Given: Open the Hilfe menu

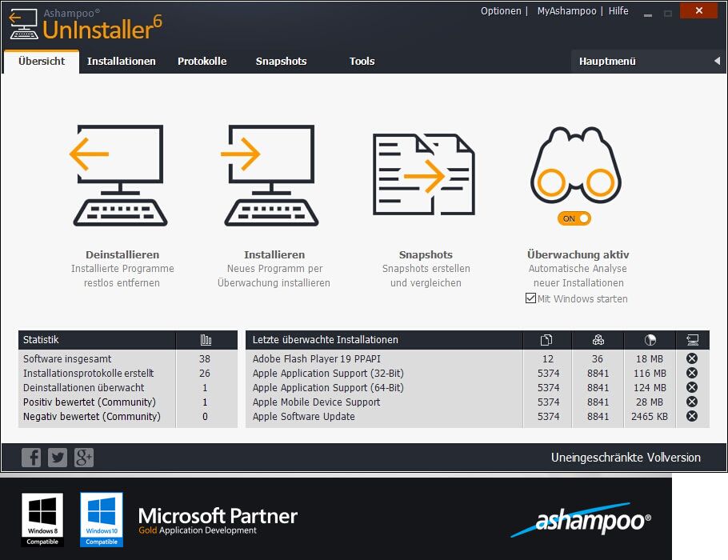Looking at the screenshot, I should pyautogui.click(x=618, y=10).
